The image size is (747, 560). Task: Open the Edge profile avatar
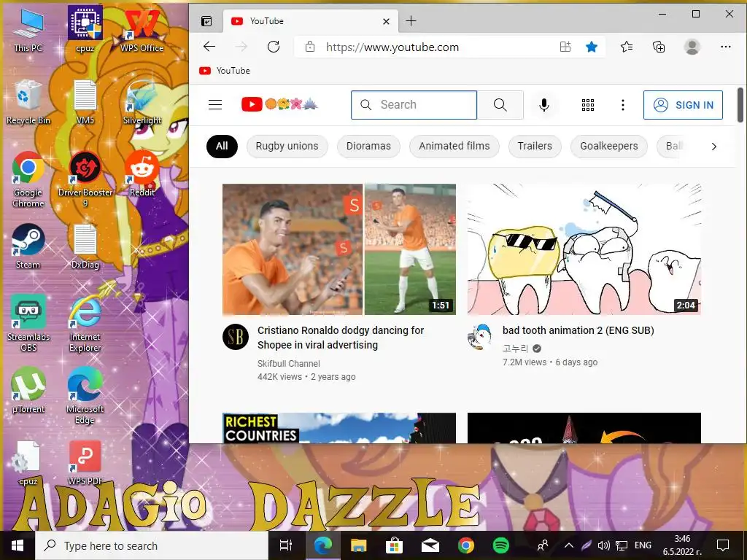[x=692, y=47]
